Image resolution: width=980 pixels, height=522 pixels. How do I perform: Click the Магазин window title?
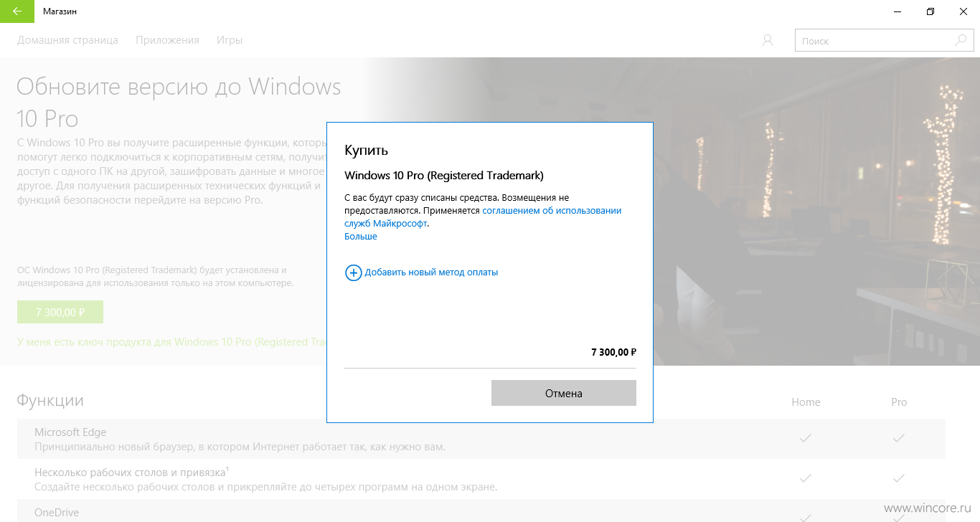point(60,11)
